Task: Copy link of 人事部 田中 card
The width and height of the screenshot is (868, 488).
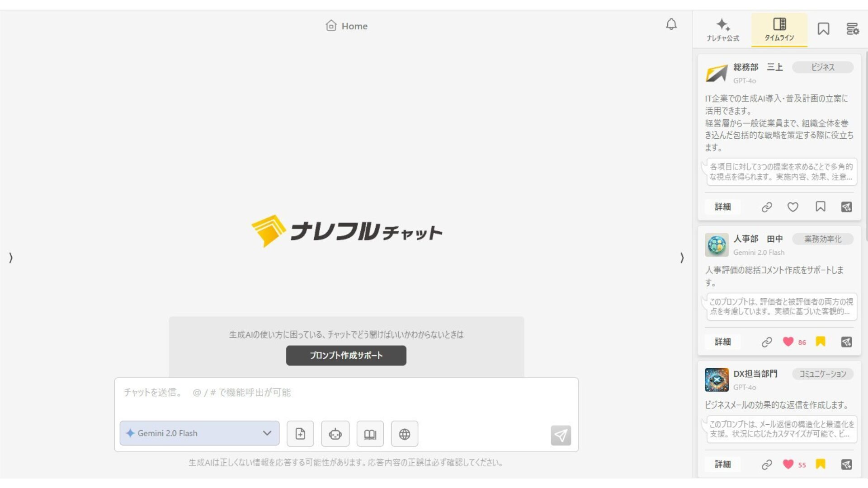Action: pos(767,342)
